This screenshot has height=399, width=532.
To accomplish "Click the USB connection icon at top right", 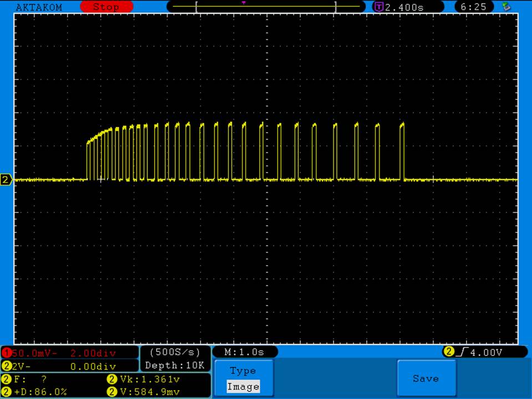I will pyautogui.click(x=505, y=7).
